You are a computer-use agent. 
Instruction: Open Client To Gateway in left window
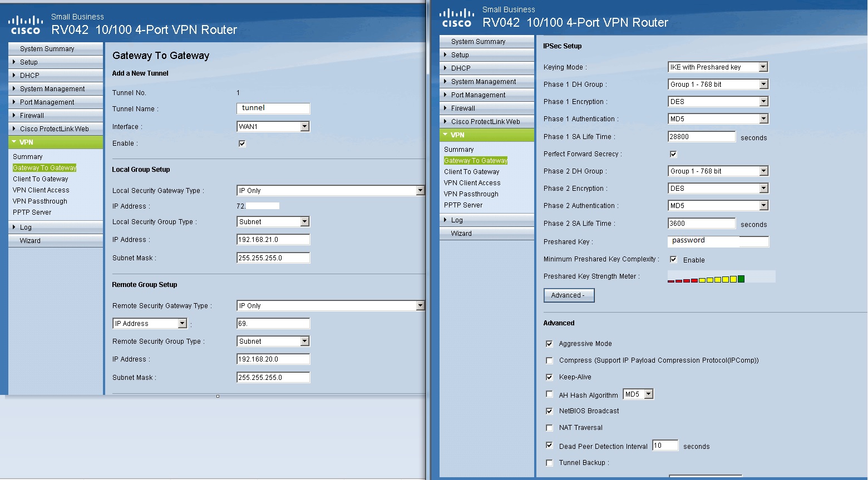(41, 179)
